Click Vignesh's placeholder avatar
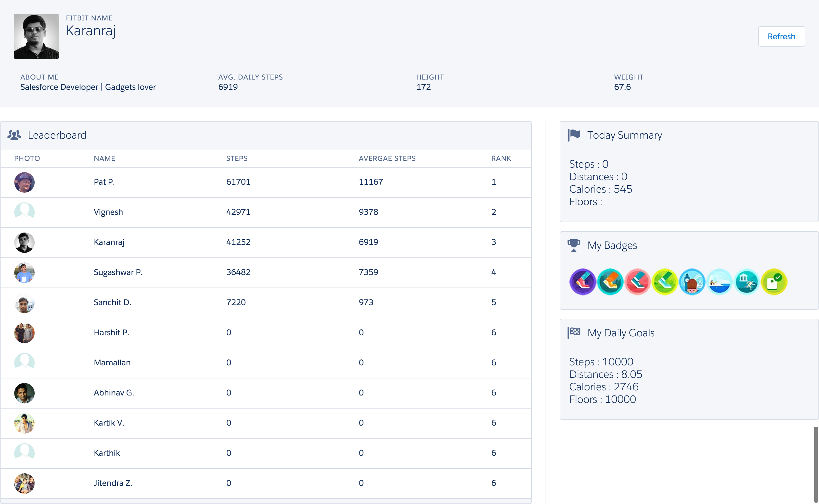The image size is (819, 504). (24, 212)
